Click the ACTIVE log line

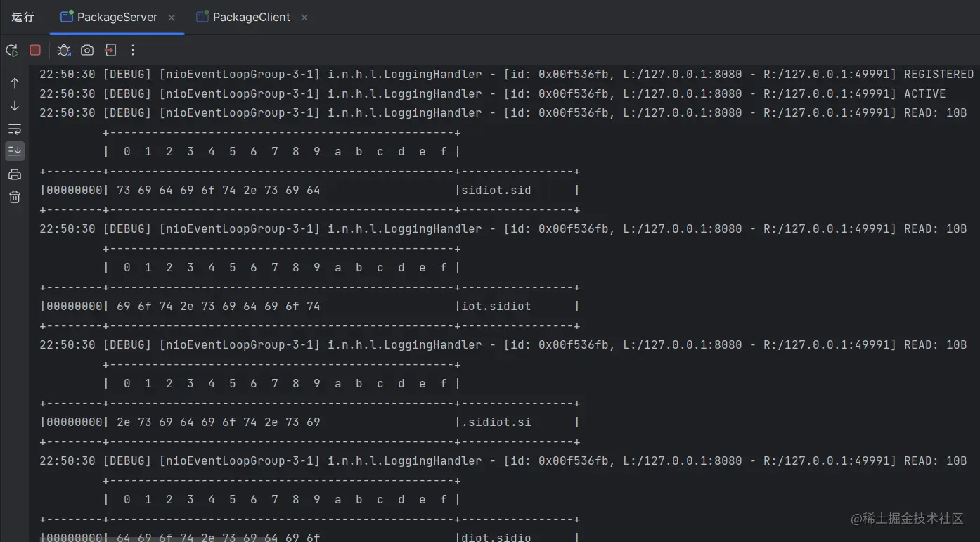(x=492, y=94)
